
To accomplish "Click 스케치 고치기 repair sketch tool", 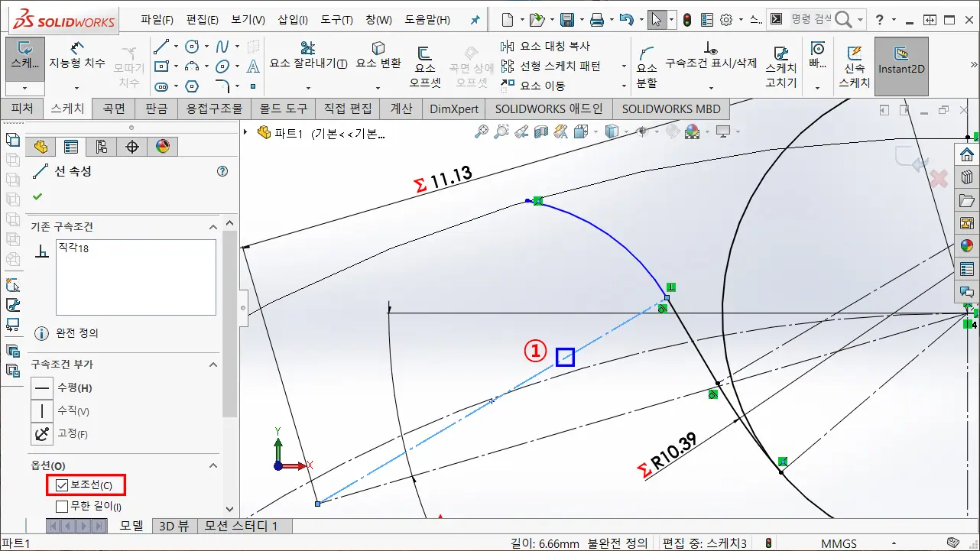I will point(781,66).
